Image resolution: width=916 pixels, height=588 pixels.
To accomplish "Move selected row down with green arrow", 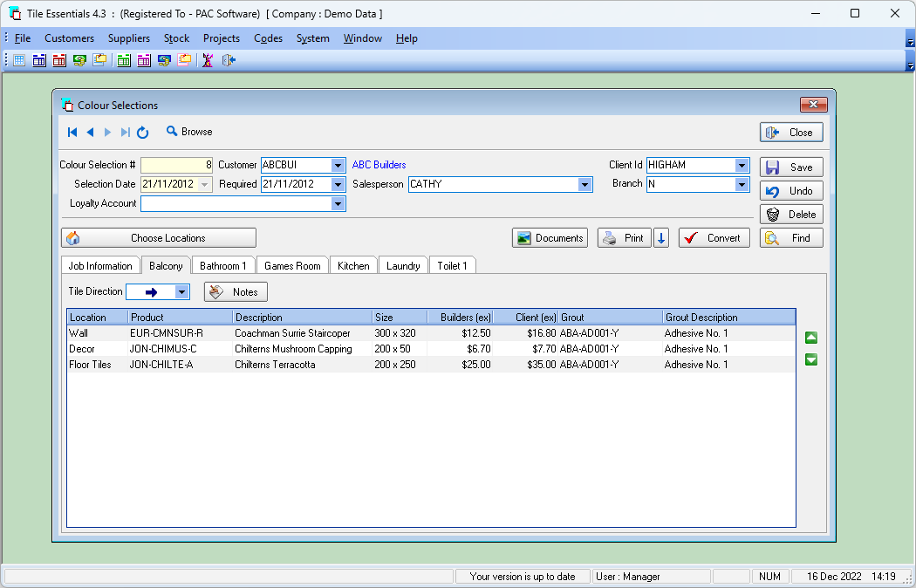I will [x=810, y=359].
